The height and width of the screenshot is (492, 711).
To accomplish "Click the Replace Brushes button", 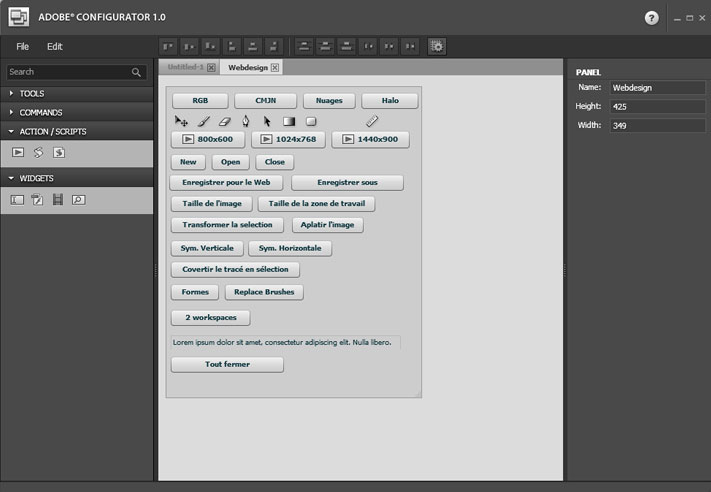I will [264, 292].
